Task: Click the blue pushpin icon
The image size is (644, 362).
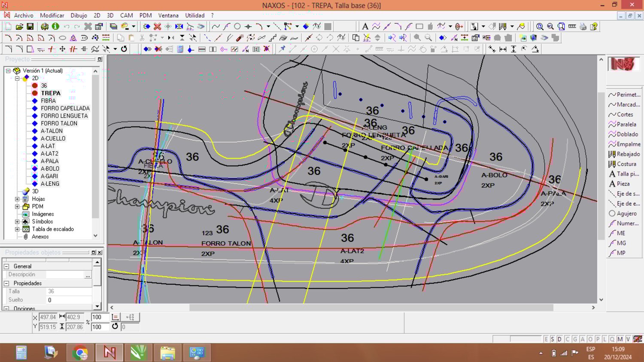Action: coord(282,49)
